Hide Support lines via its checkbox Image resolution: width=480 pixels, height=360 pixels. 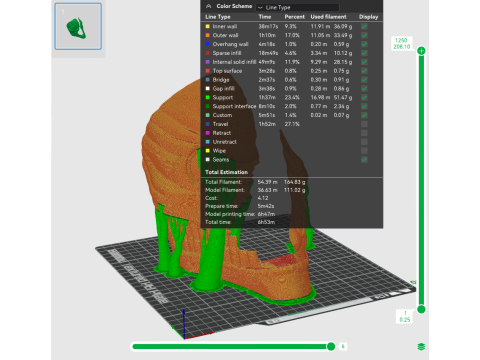(x=364, y=97)
